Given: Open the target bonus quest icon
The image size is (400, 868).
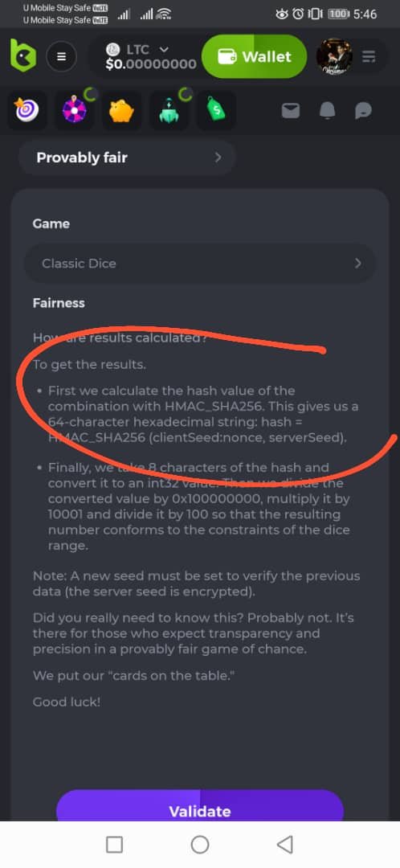Looking at the screenshot, I should coord(27,111).
